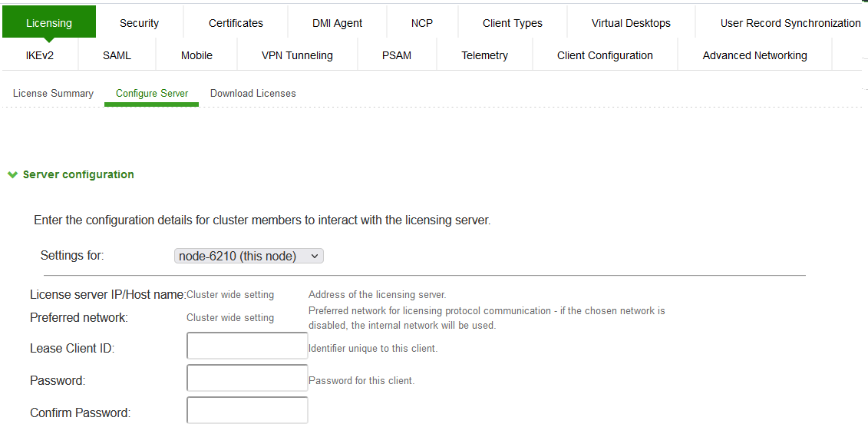
Task: Open the Security tab
Action: coord(139,23)
